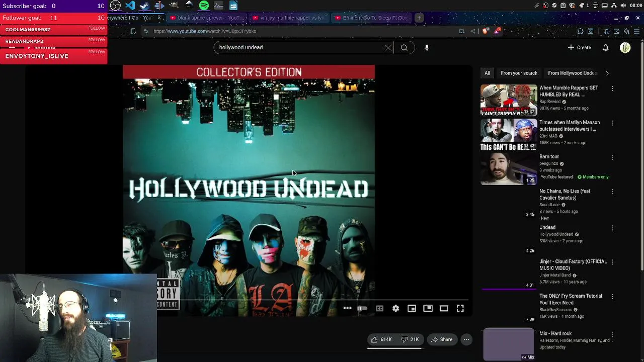This screenshot has width=644, height=362.
Task: Select the All filter chip
Action: point(487,73)
